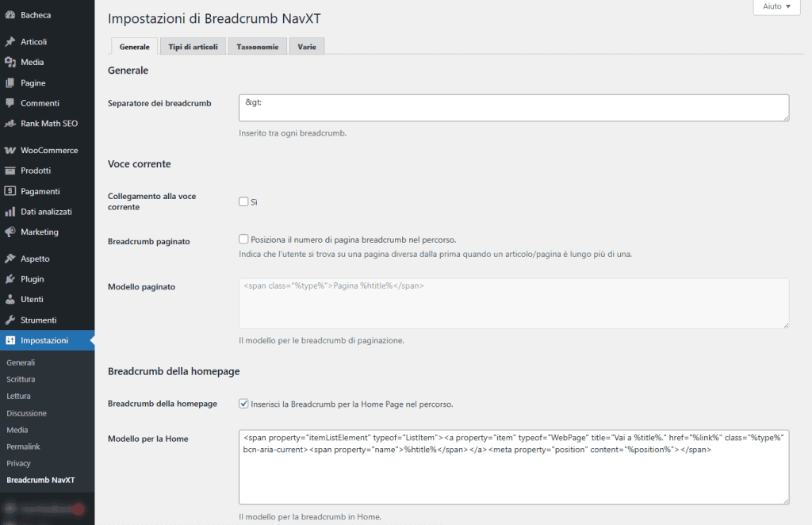This screenshot has width=812, height=525.
Task: Expand the Impostazioni sidebar menu
Action: coord(46,339)
